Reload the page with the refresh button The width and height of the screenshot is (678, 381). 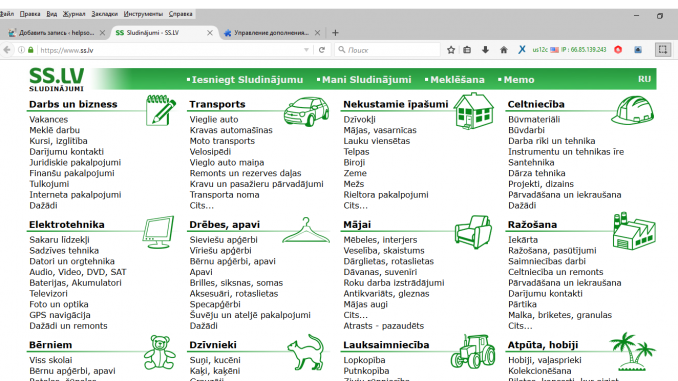pos(322,50)
